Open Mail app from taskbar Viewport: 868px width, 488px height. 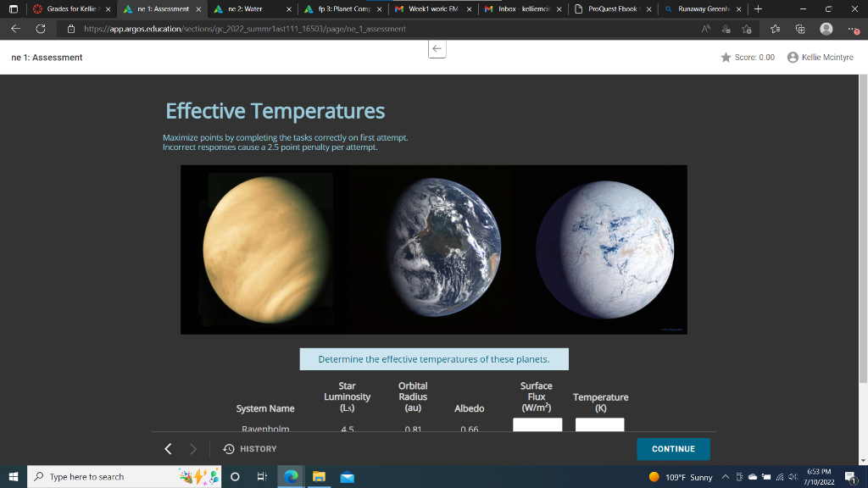point(347,476)
